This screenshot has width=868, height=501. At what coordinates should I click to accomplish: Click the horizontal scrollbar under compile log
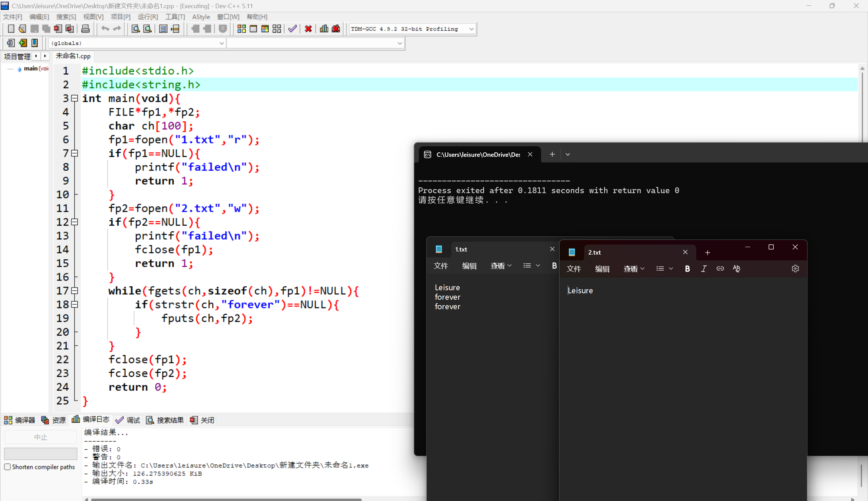[226, 499]
